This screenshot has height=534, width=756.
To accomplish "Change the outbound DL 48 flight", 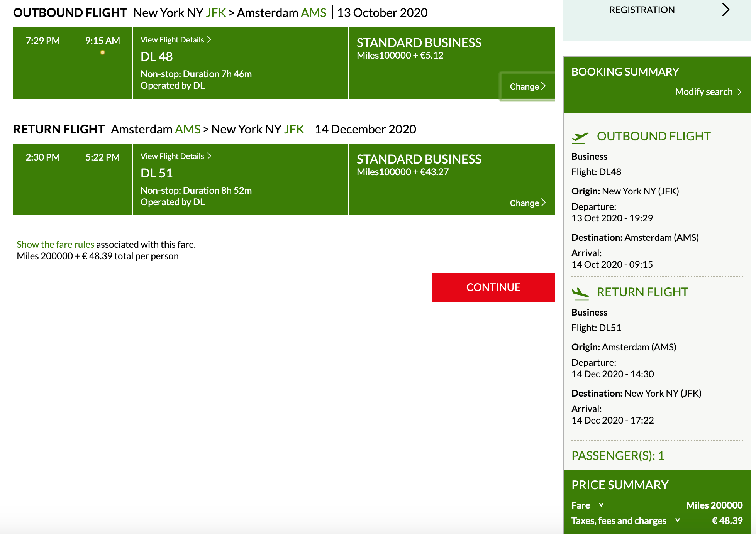I will click(527, 86).
